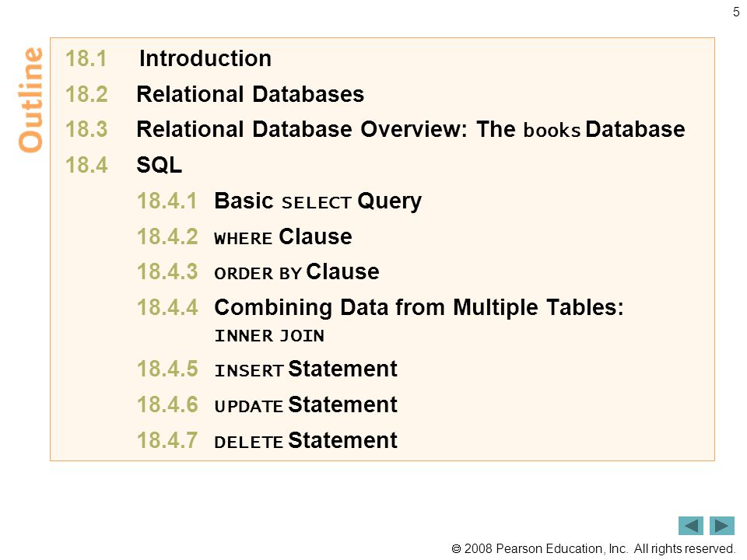Open 18.4.5 INSERT Statement
This screenshot has width=747, height=560.
click(267, 369)
